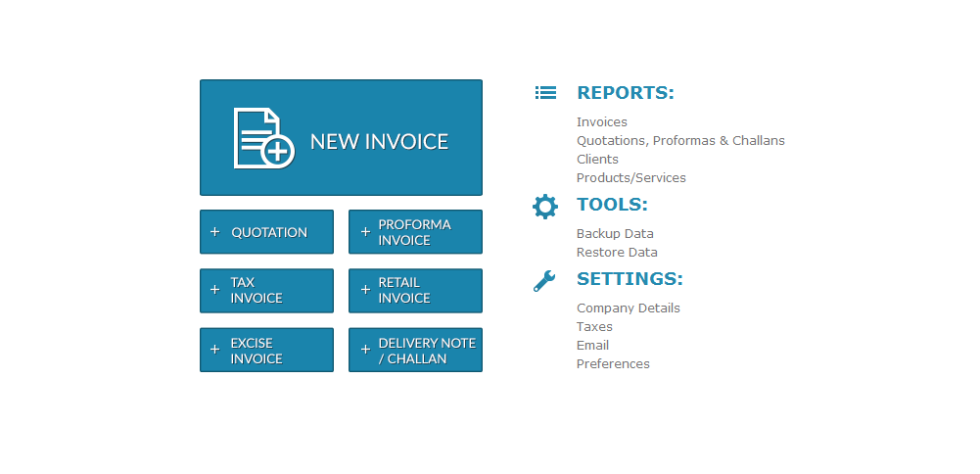Create a new invoice
Image resolution: width=980 pixels, height=474 pixels.
(x=341, y=137)
